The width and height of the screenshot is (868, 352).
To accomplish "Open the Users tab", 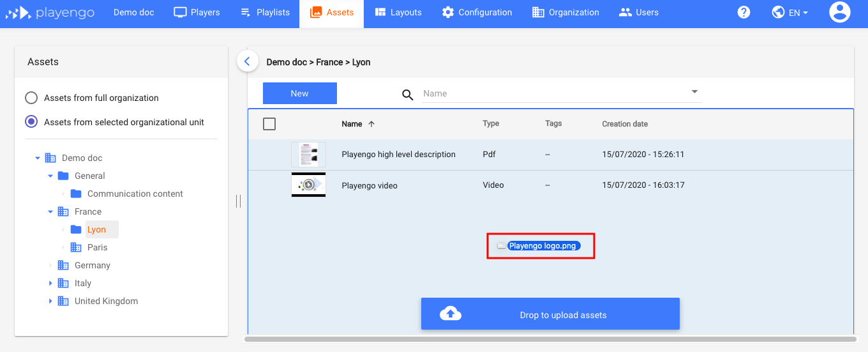I will click(639, 12).
